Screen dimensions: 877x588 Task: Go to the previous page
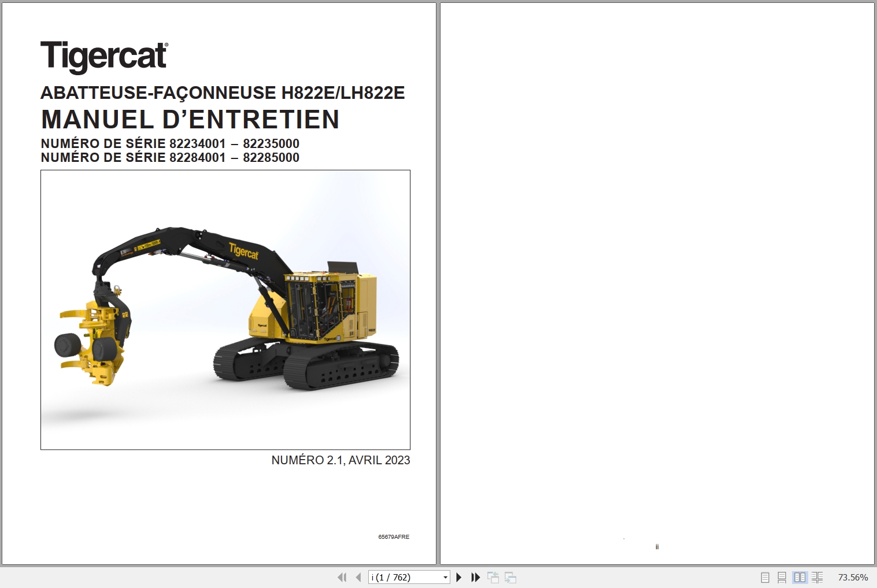click(x=358, y=577)
